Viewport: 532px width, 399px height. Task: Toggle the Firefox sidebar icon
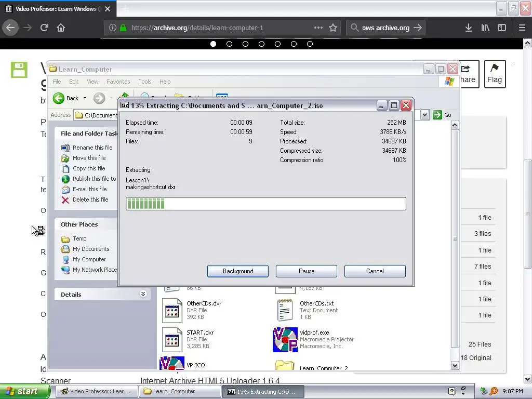click(501, 28)
